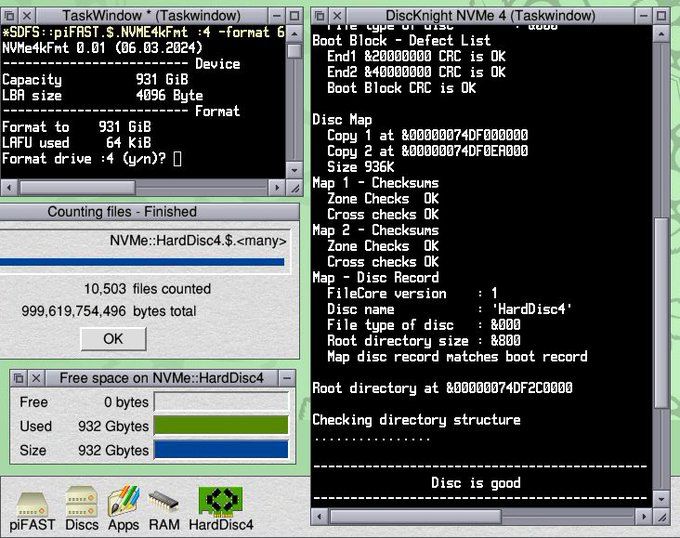Image resolution: width=680 pixels, height=538 pixels.
Task: Click the DiscKnight scroll down arrow
Action: click(661, 499)
